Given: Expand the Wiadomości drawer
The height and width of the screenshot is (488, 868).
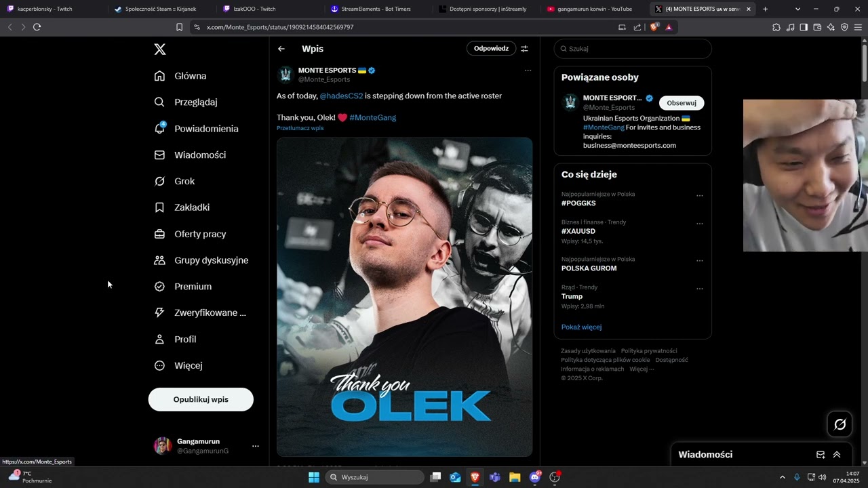Looking at the screenshot, I should coord(837,455).
